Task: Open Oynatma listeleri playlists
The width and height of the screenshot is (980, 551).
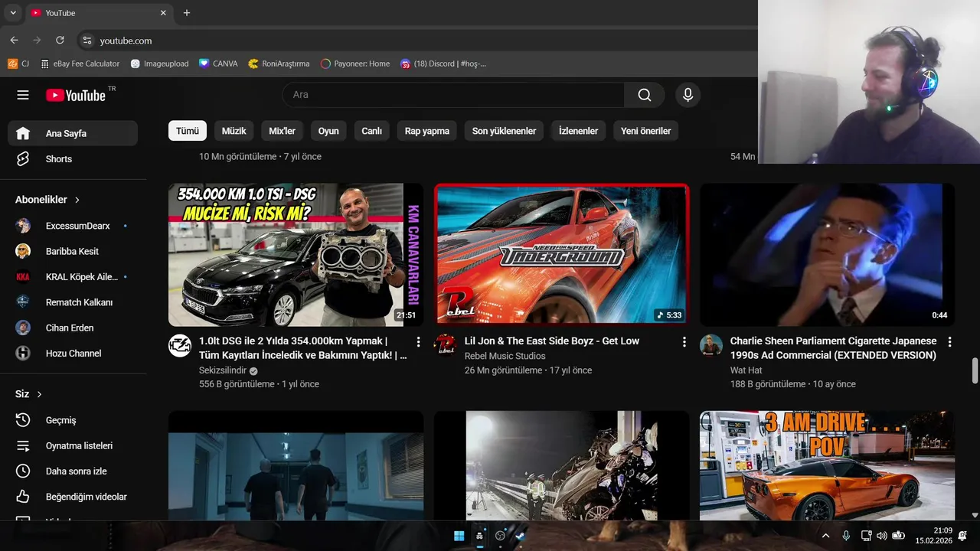Action: (x=73, y=445)
